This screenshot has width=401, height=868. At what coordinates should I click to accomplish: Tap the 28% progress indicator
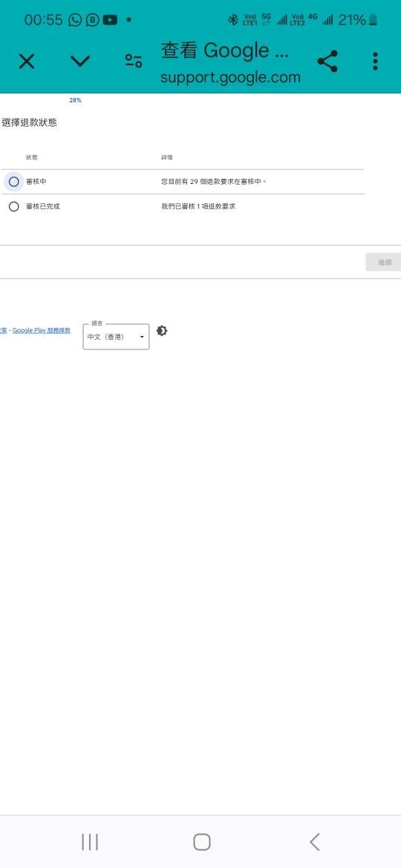coord(75,100)
